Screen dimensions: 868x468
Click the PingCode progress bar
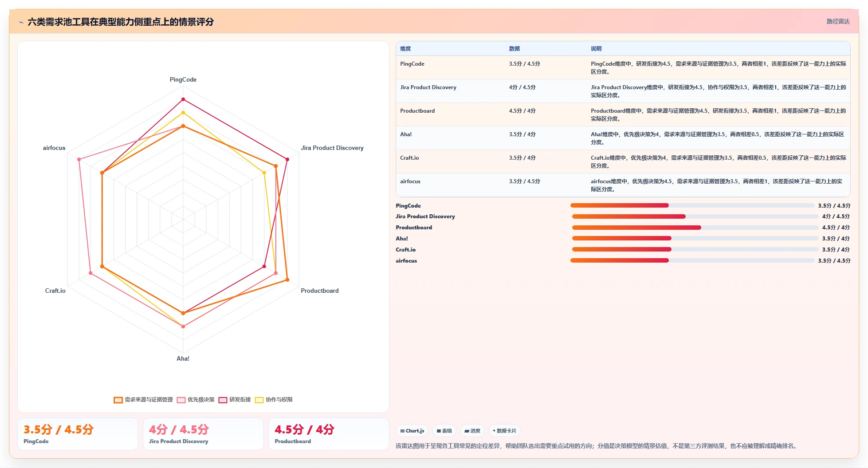point(692,205)
